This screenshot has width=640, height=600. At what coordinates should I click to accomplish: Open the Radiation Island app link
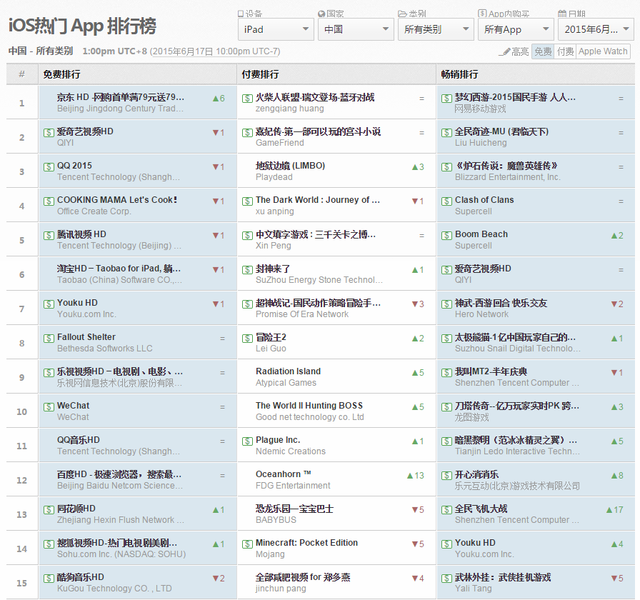coord(288,372)
